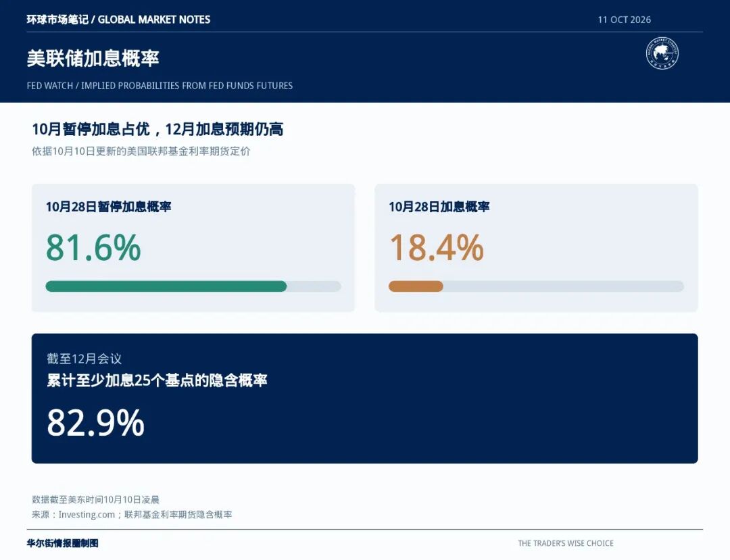
Task: Click the footnote '数据截至美东时间10月10日凌晨'
Action: point(95,499)
